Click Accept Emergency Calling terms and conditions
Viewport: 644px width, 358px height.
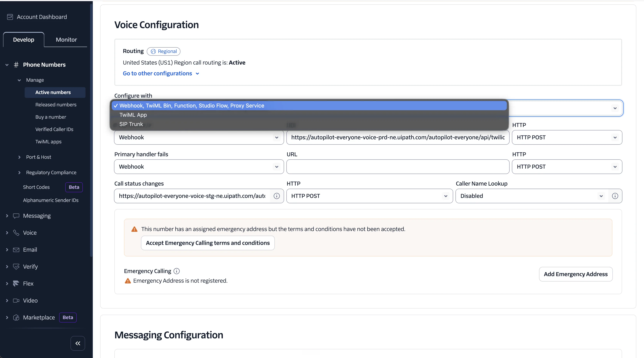[x=208, y=243]
